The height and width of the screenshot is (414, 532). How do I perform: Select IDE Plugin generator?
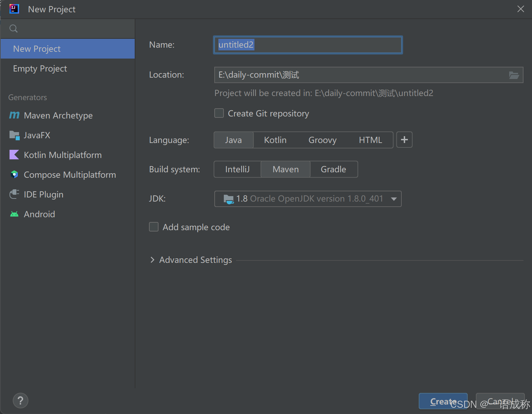[x=68, y=194]
